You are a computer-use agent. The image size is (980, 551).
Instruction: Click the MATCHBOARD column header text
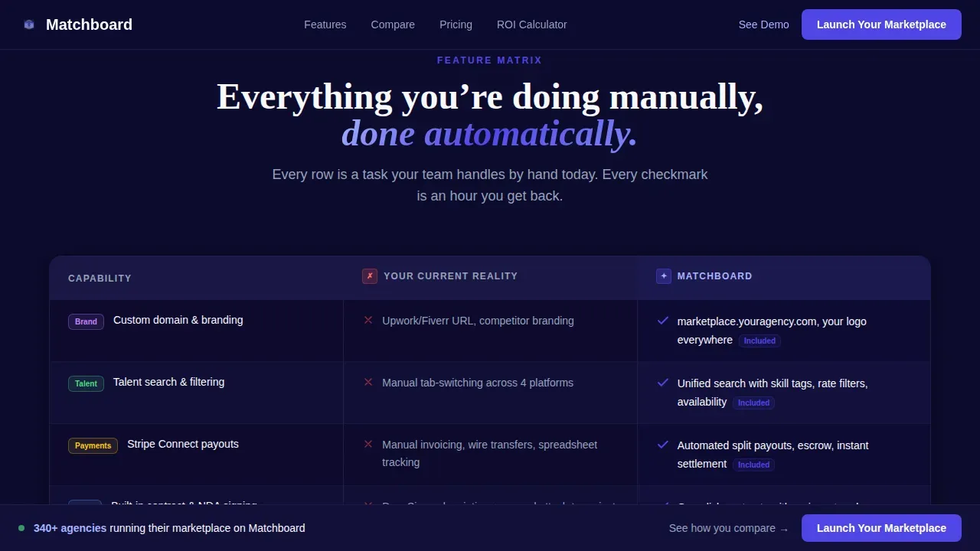pos(715,276)
